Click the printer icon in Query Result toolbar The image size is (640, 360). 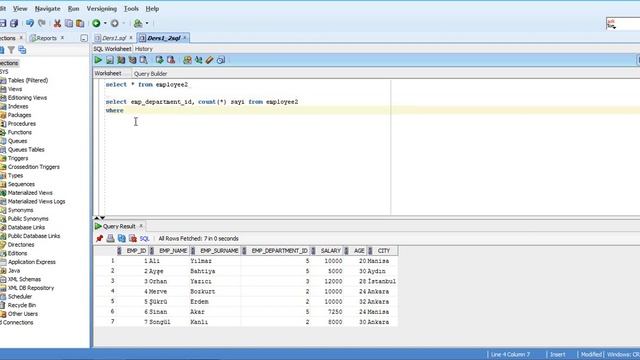coord(110,238)
